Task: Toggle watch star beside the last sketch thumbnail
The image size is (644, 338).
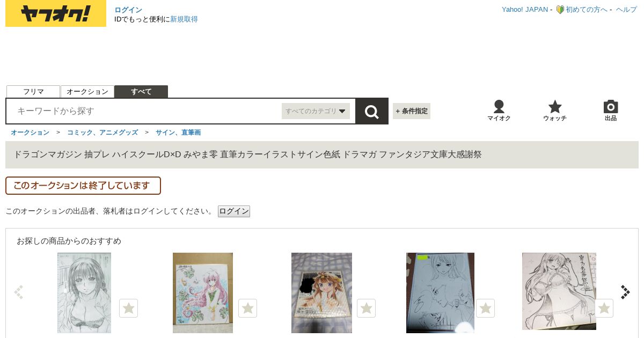Action: pos(604,308)
